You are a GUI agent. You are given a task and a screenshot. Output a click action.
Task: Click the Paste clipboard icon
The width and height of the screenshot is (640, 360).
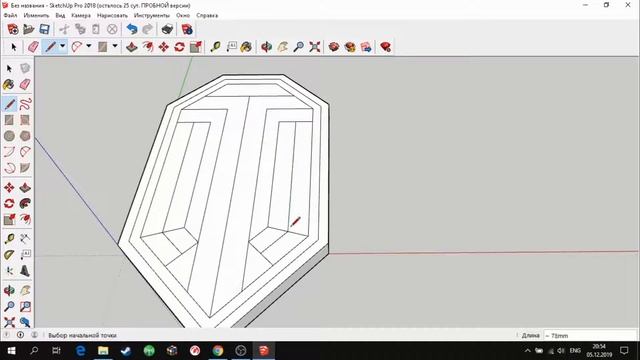tap(96, 29)
